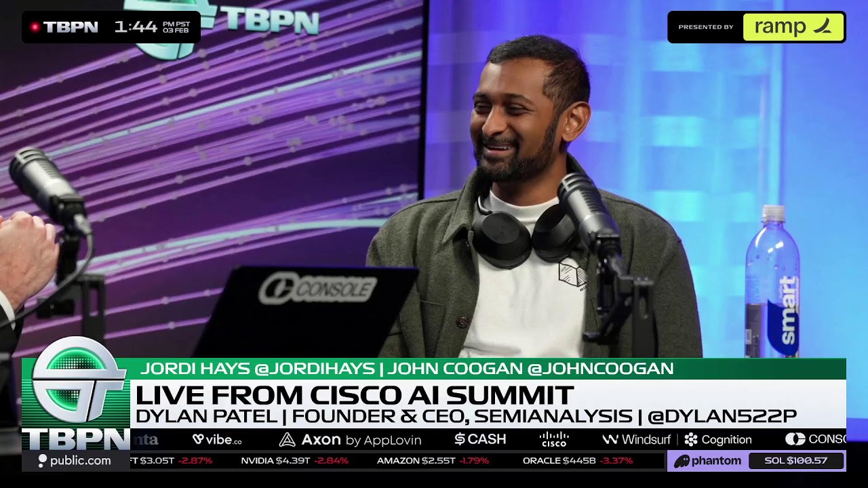868x488 pixels.
Task: Click the large TBPN emblem above public.com
Action: 77,392
